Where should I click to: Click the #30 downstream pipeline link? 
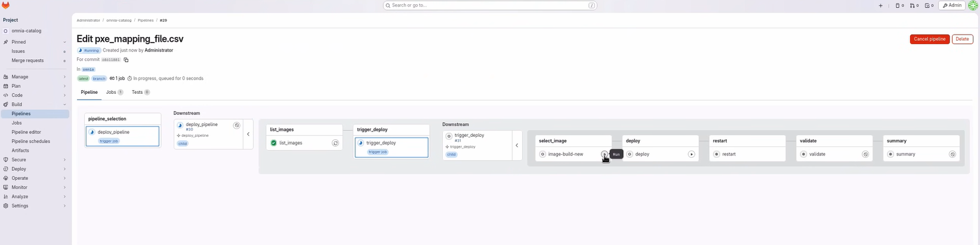coord(189,130)
